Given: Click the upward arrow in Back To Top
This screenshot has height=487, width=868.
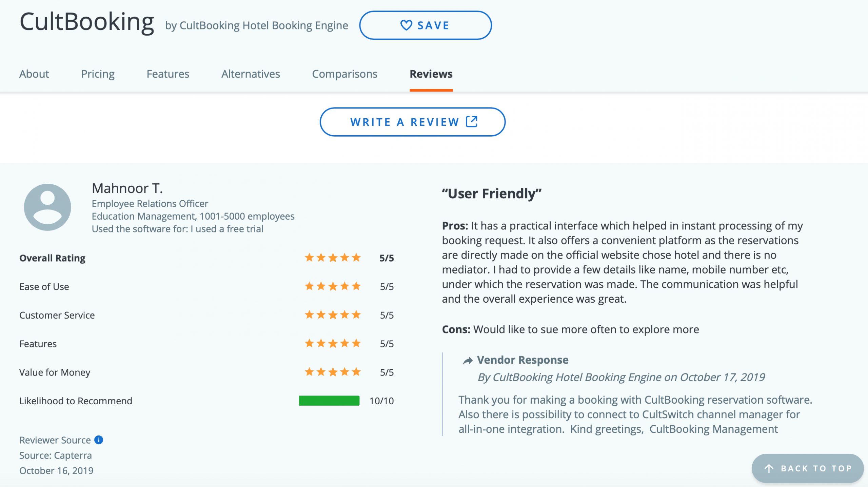Looking at the screenshot, I should pos(768,468).
